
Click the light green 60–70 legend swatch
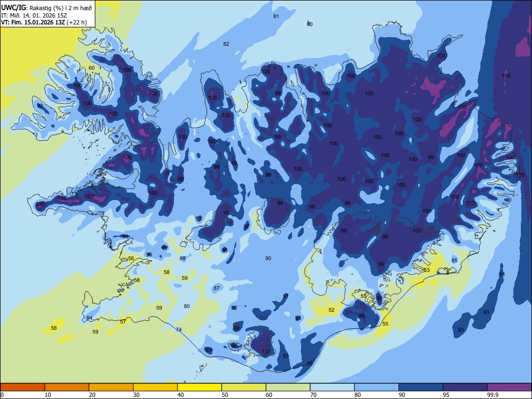pyautogui.click(x=288, y=387)
